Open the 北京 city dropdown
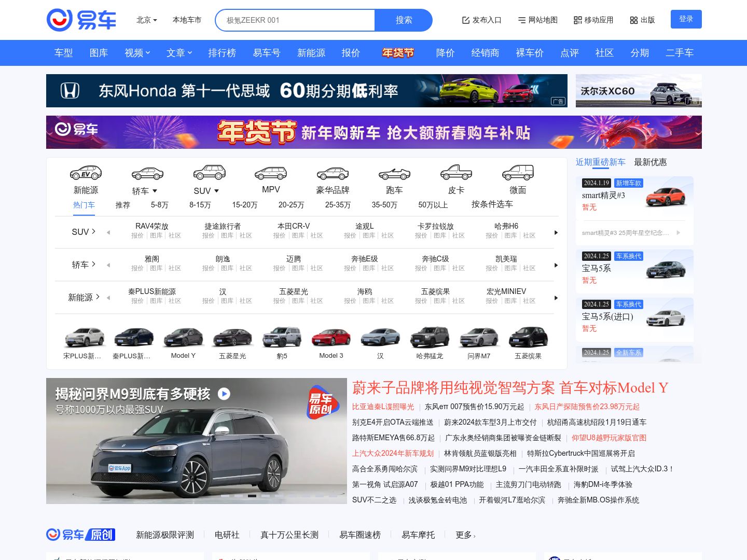747x560 pixels. pyautogui.click(x=146, y=20)
